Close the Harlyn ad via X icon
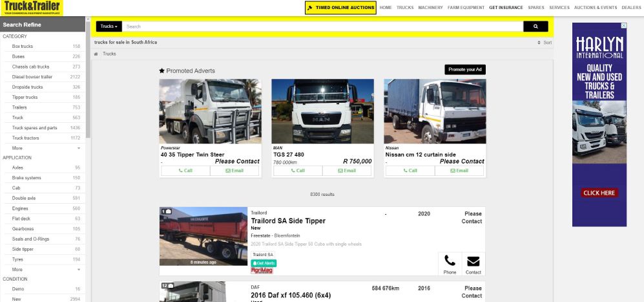Image resolution: width=644 pixels, height=302 pixels. 623,25
